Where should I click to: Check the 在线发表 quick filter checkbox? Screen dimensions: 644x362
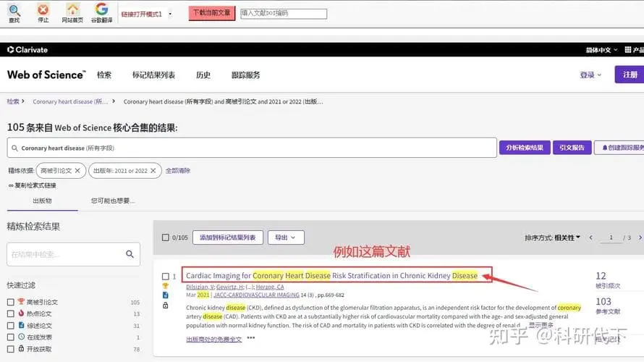[11, 337]
